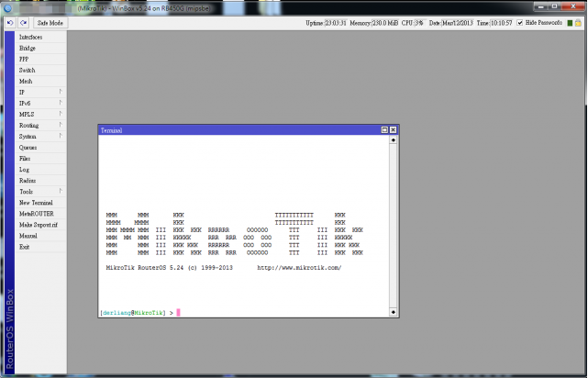Open the Mesh menu item
Image resolution: width=588 pixels, height=378 pixels.
pos(40,81)
